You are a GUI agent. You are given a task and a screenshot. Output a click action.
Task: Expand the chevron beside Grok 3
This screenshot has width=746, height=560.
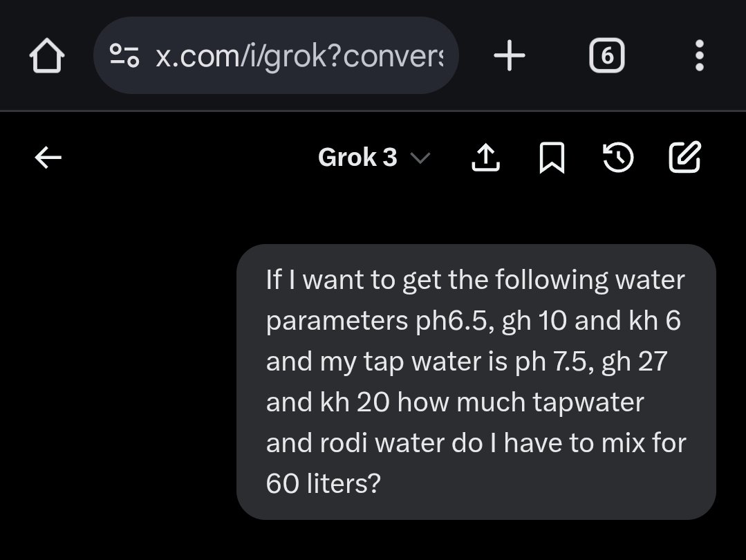(x=420, y=158)
